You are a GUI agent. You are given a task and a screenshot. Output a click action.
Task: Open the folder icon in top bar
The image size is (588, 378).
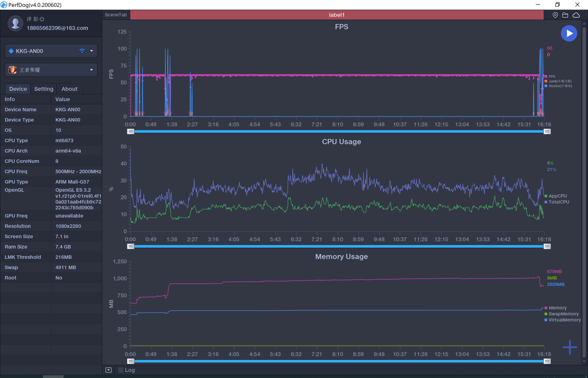(565, 15)
